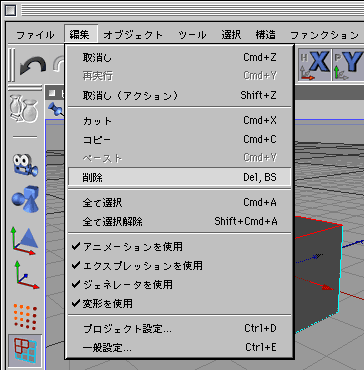Select the camera tool icon
This screenshot has height=370, width=364.
pyautogui.click(x=25, y=165)
